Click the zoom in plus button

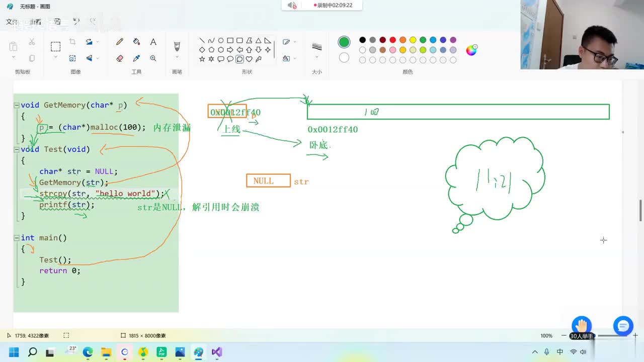click(x=635, y=335)
